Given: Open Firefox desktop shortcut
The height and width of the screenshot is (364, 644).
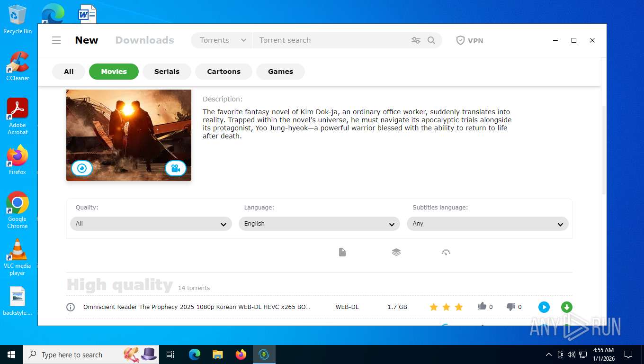Looking at the screenshot, I should coord(18,160).
